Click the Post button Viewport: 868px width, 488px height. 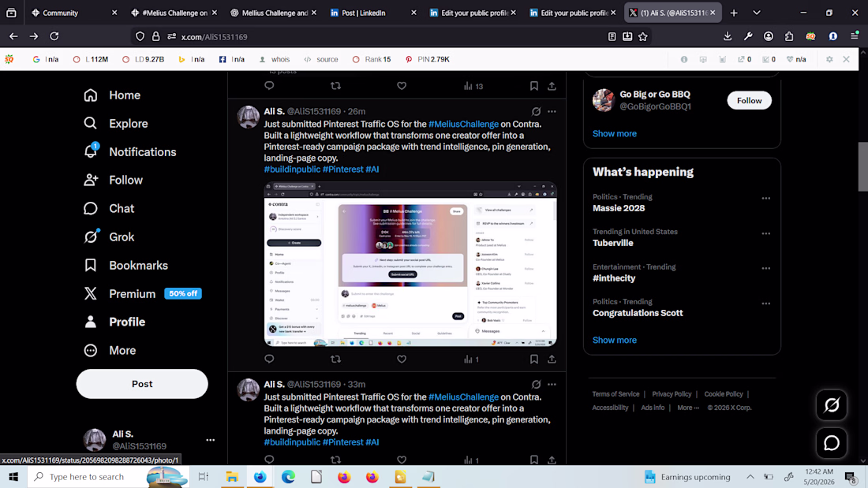(142, 384)
